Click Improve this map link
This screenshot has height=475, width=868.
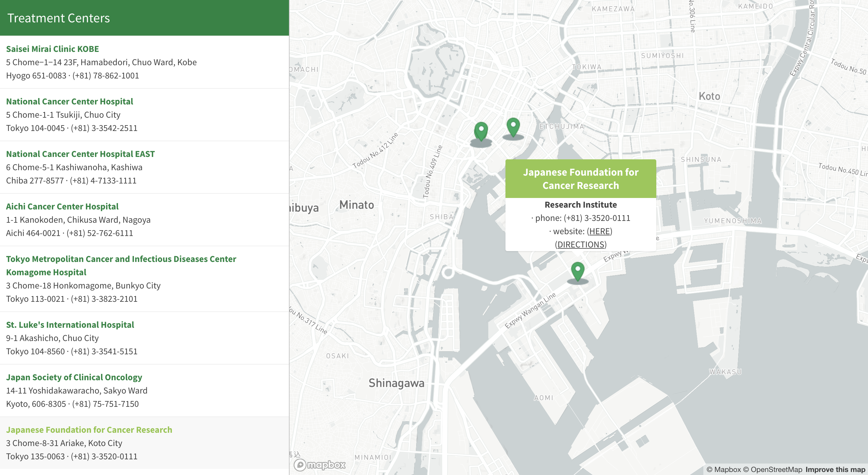pyautogui.click(x=835, y=470)
